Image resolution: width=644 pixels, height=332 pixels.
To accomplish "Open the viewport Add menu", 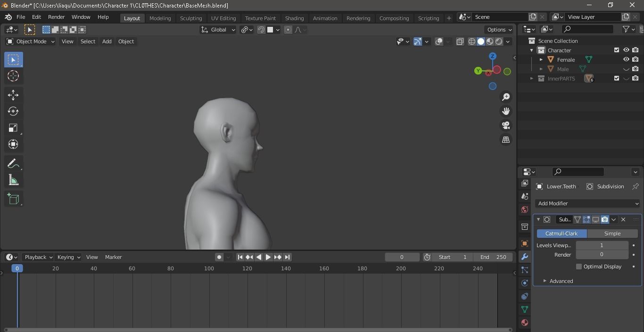I will pos(107,41).
